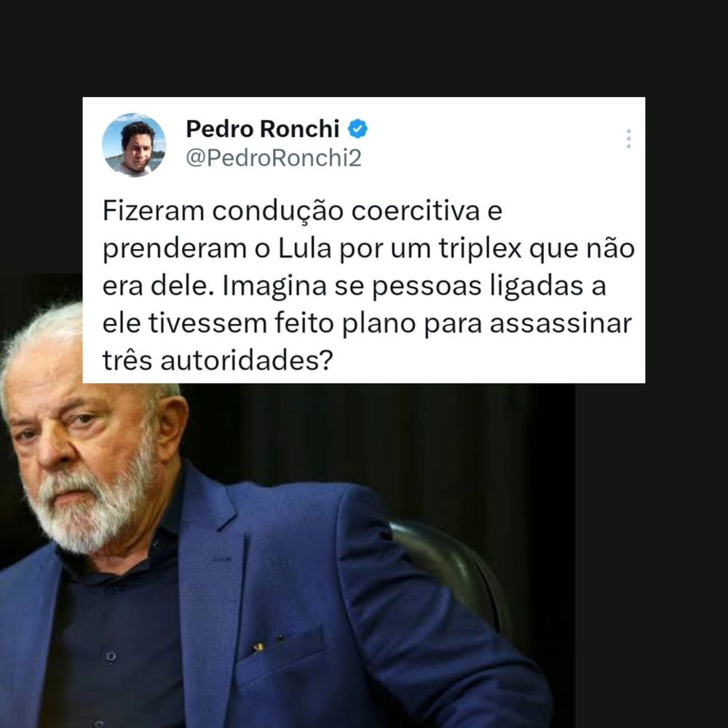
Task: Click the shirt button on dark shirt
Action: click(x=111, y=656)
